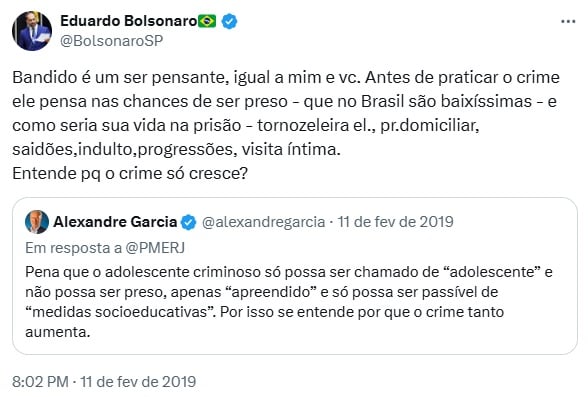Click the line 'Entende pq o crime só cresce?'

(x=130, y=174)
